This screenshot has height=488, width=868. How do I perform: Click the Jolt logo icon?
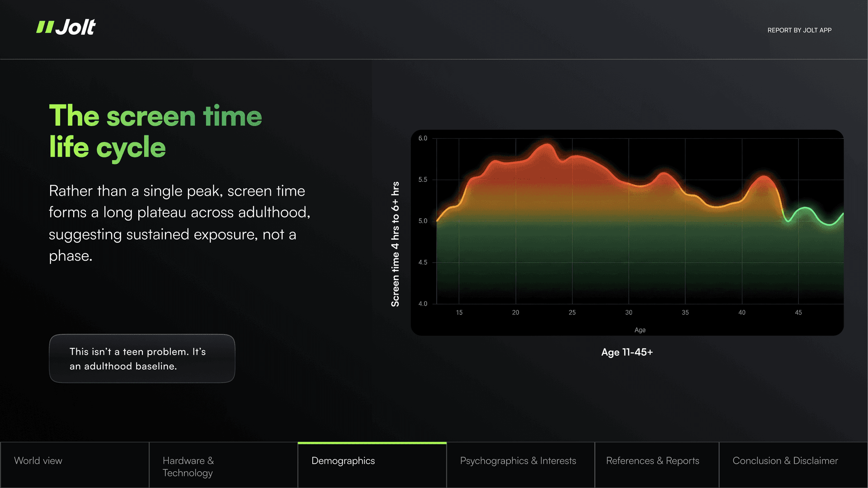pyautogui.click(x=45, y=27)
